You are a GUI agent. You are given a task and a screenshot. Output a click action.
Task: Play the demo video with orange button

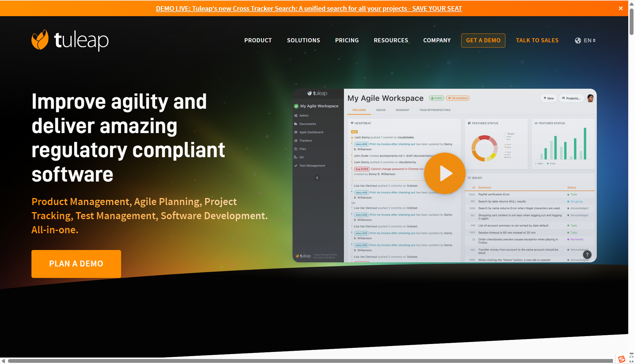[444, 173]
